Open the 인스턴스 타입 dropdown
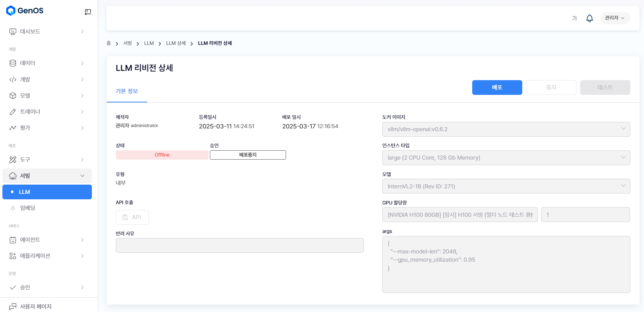This screenshot has width=644, height=312. [506, 158]
